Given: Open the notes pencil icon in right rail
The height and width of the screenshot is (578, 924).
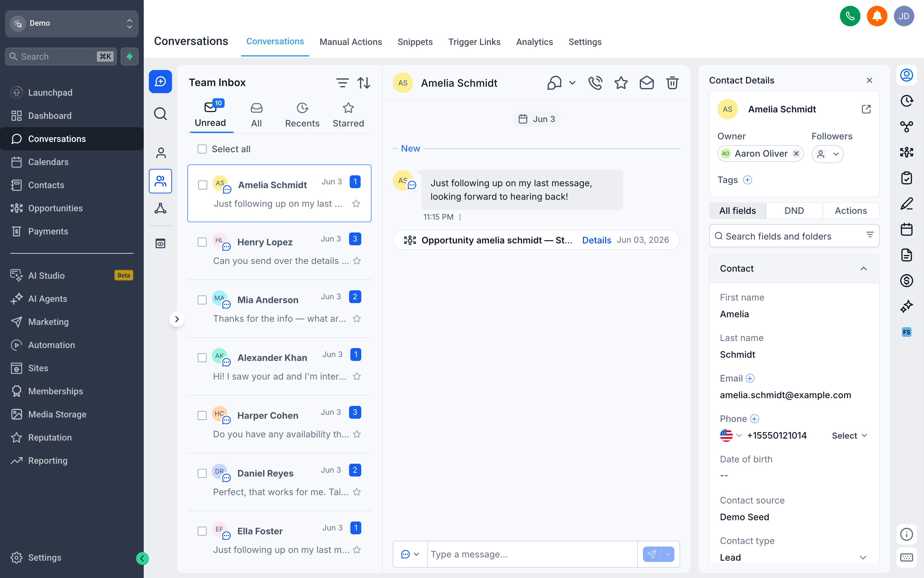Looking at the screenshot, I should [906, 204].
